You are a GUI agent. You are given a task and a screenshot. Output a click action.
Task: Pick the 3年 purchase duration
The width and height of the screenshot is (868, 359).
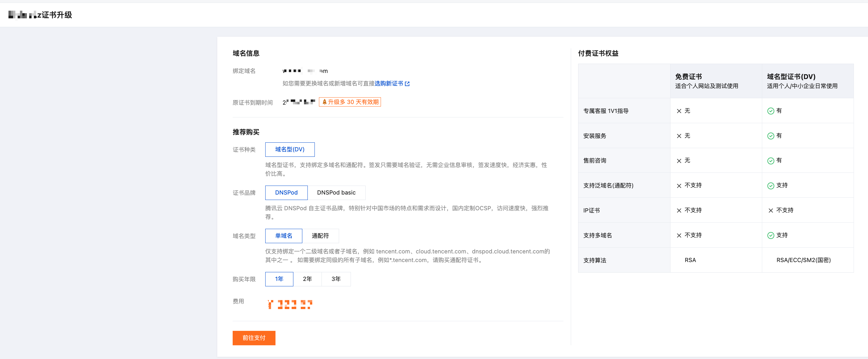tap(336, 279)
